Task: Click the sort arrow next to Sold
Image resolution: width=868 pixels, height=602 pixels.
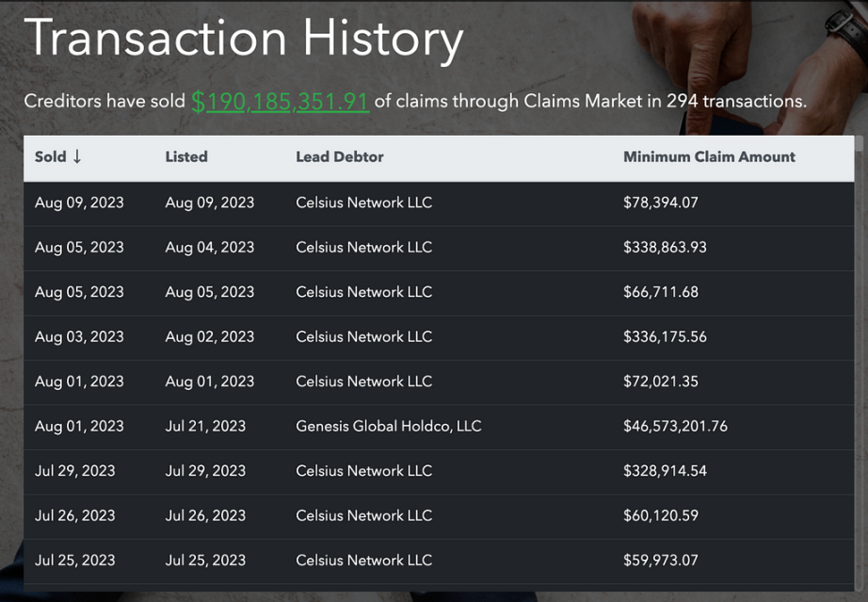Action: (x=77, y=157)
